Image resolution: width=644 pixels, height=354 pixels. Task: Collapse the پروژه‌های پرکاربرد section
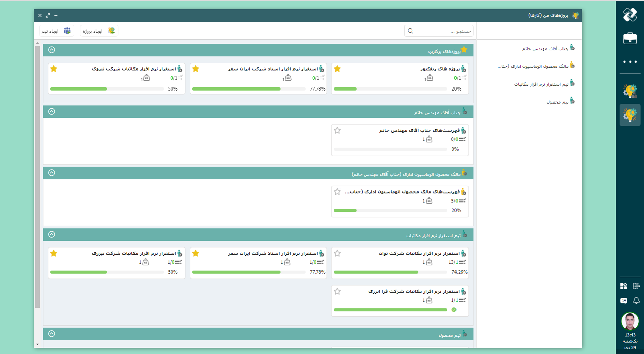coord(52,50)
